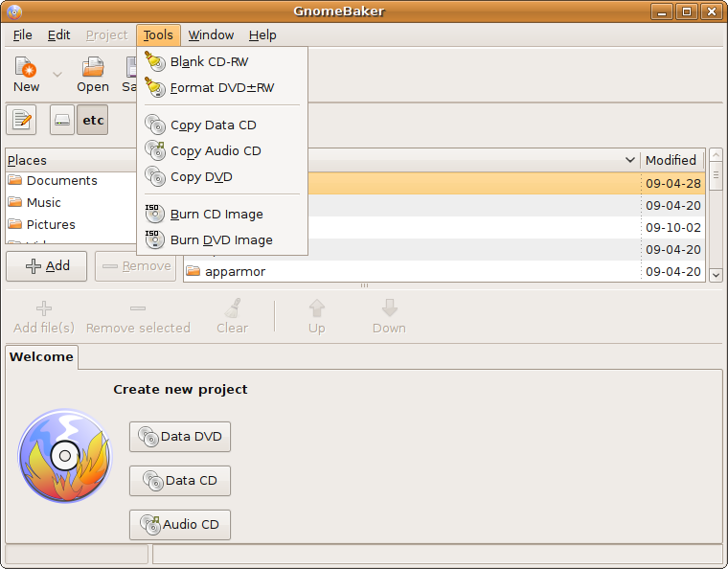
Task: Select Documents in Places
Action: (x=71, y=180)
